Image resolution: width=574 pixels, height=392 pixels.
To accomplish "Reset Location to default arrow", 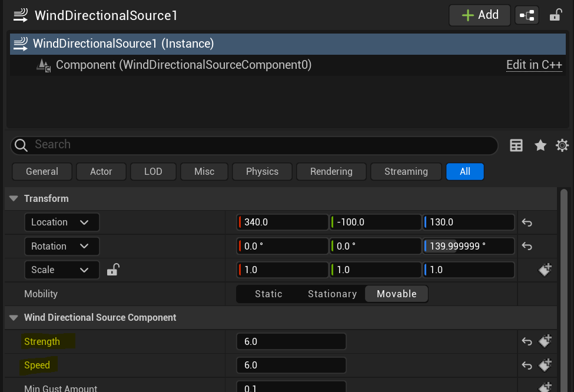I will (x=527, y=222).
